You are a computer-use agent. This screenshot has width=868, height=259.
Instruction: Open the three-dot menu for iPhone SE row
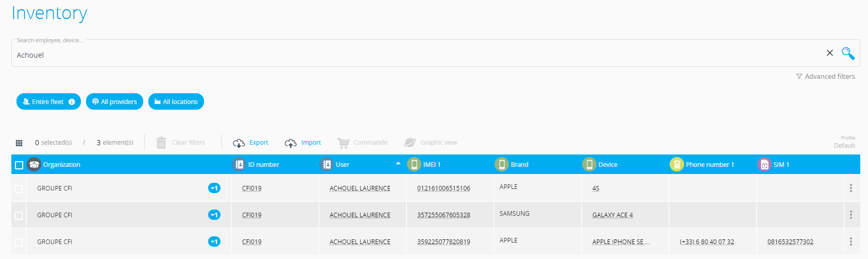850,241
